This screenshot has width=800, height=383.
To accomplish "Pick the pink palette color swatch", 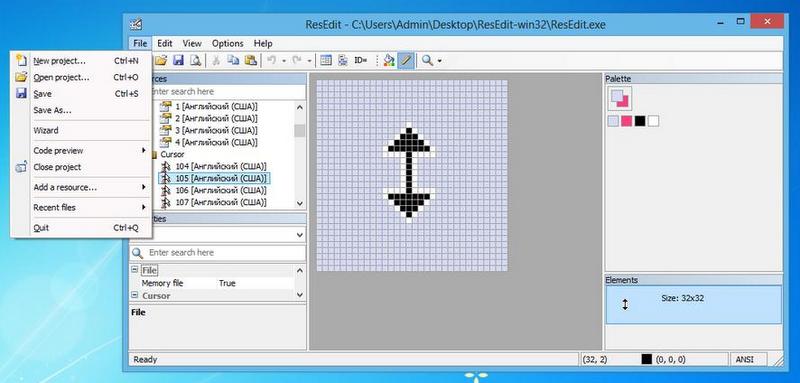I will tap(626, 121).
